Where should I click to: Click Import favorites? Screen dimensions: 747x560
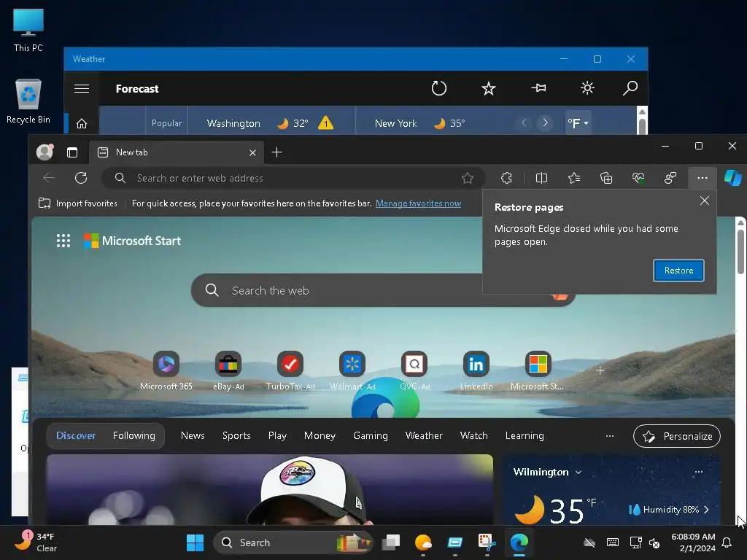(77, 203)
